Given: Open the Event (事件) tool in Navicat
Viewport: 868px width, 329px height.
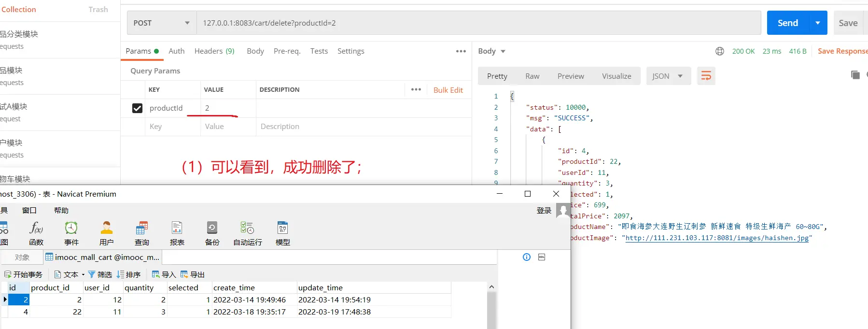Looking at the screenshot, I should (x=71, y=233).
